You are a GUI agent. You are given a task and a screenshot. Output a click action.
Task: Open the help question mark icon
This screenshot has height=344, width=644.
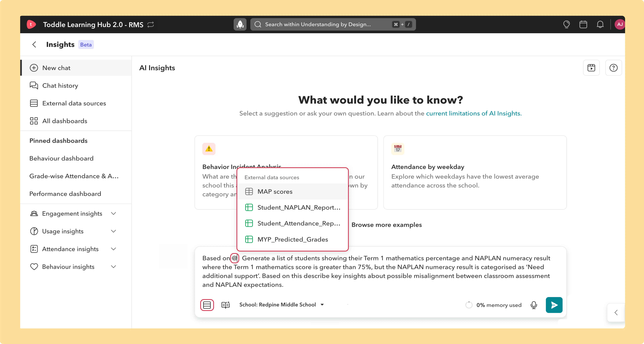tap(613, 68)
